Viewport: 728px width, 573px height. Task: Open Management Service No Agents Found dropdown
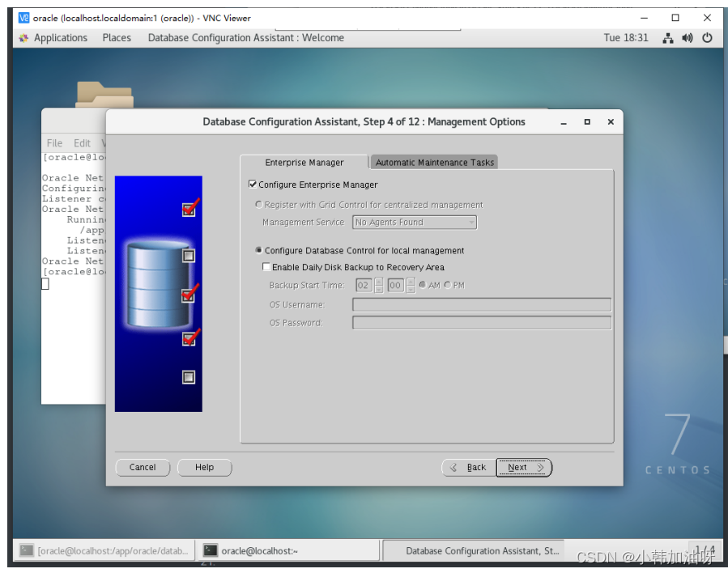pos(415,223)
